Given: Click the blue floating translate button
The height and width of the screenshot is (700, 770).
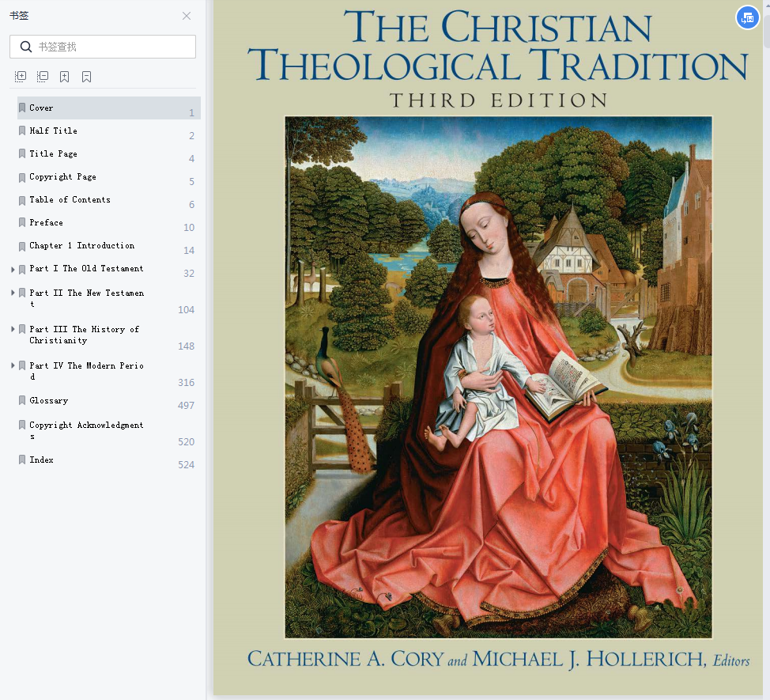Looking at the screenshot, I should point(747,17).
